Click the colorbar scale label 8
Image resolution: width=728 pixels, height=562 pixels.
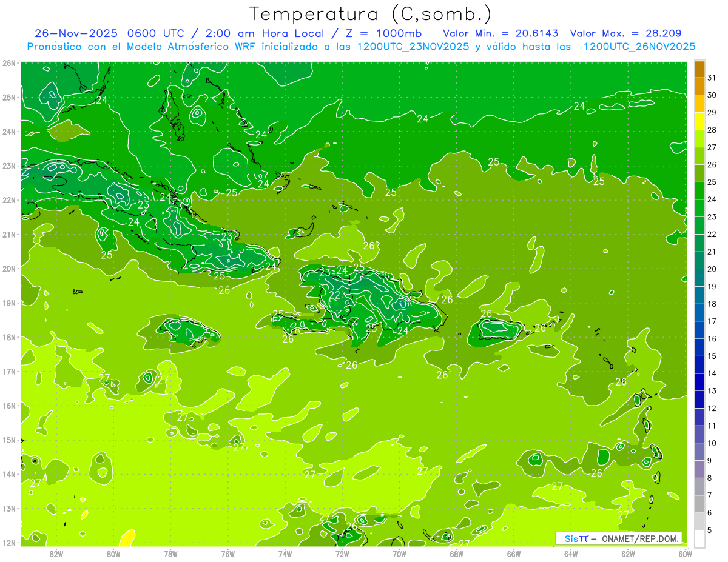coord(709,478)
